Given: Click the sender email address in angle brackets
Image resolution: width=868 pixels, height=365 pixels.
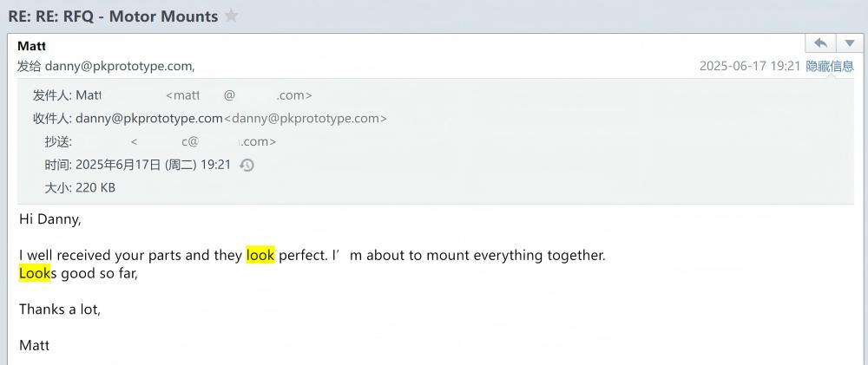Looking at the screenshot, I should click(238, 95).
